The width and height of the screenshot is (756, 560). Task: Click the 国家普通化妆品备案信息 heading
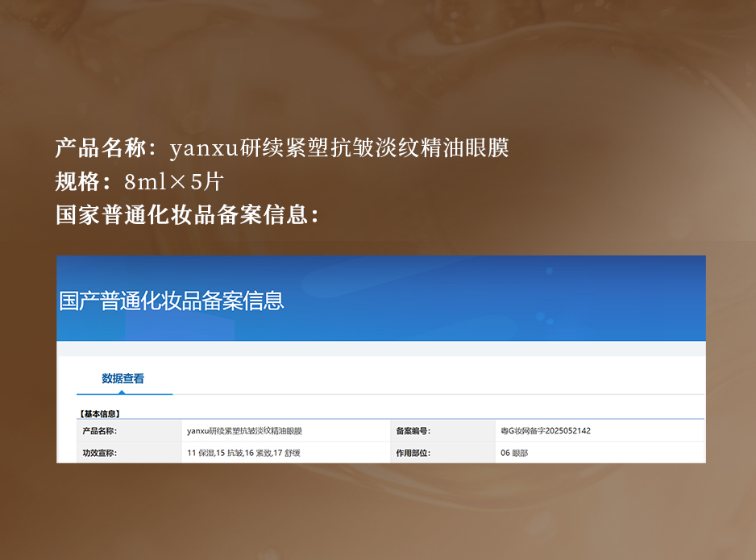187,214
